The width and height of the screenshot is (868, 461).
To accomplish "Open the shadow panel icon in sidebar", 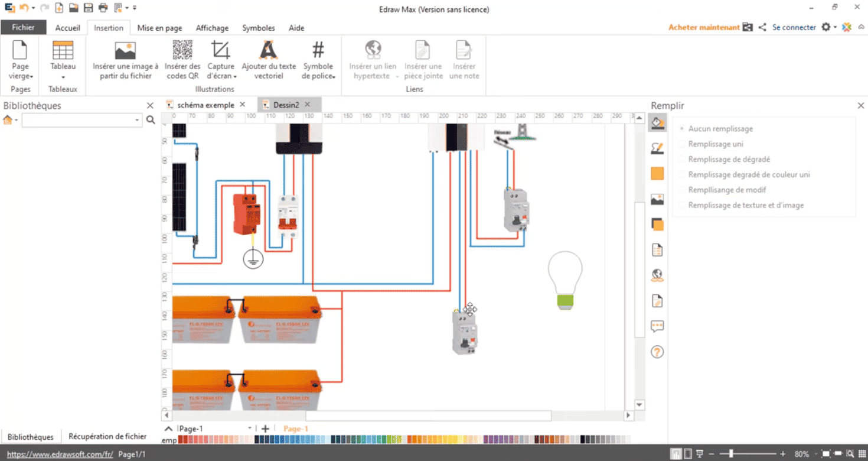I will 657,225.
